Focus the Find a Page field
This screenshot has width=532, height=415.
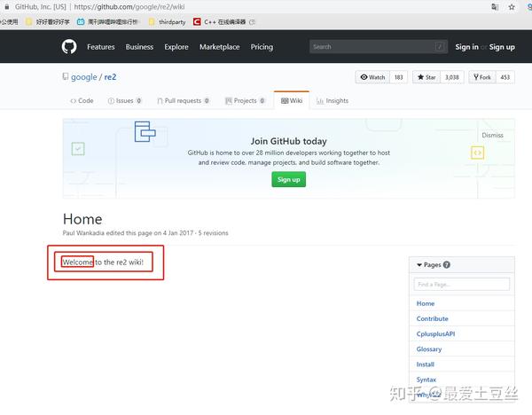(462, 284)
